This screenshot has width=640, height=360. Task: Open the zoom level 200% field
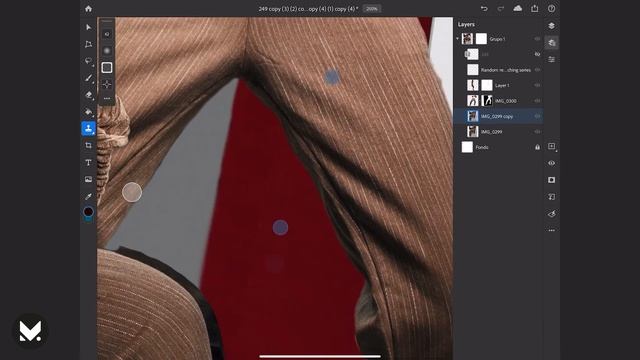[x=371, y=9]
